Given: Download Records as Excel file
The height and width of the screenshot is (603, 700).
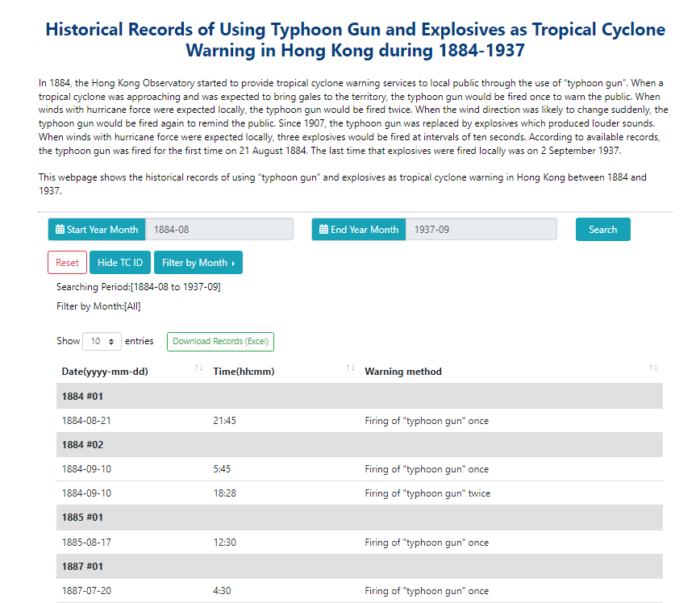Looking at the screenshot, I should point(220,341).
